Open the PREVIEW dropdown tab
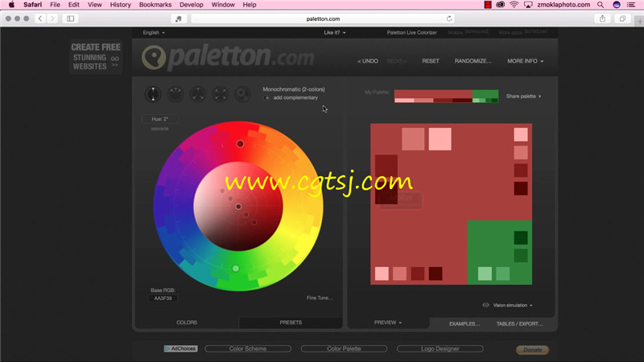644x362 pixels. click(388, 323)
